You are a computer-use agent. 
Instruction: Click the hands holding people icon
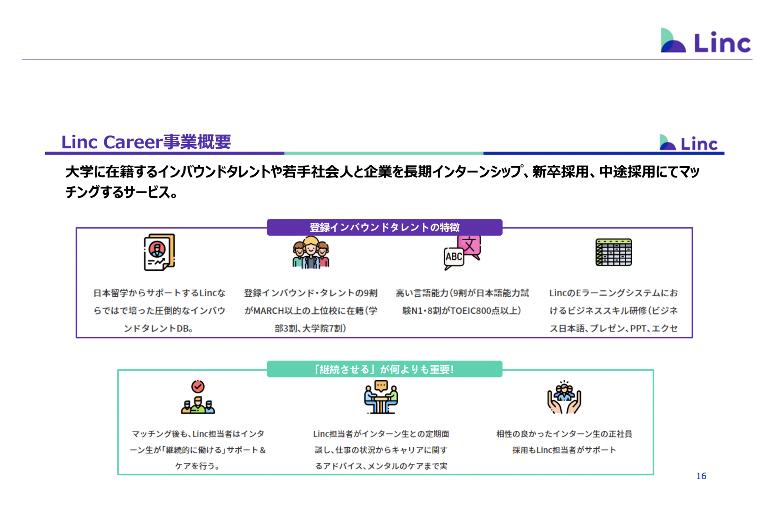coord(564,397)
